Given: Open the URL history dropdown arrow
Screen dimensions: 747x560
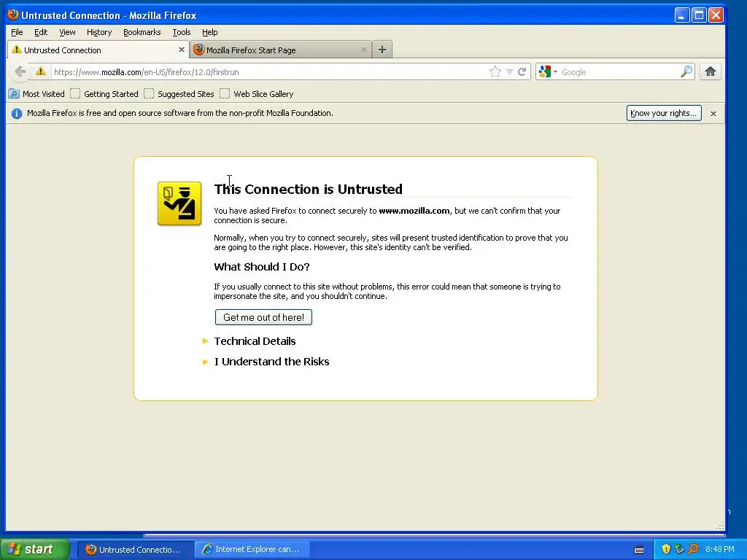Looking at the screenshot, I should 509,72.
